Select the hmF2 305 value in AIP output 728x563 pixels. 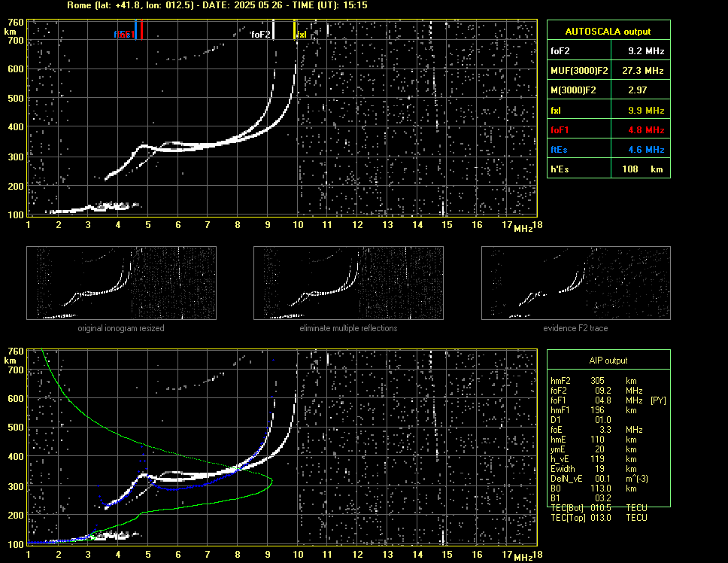click(598, 381)
